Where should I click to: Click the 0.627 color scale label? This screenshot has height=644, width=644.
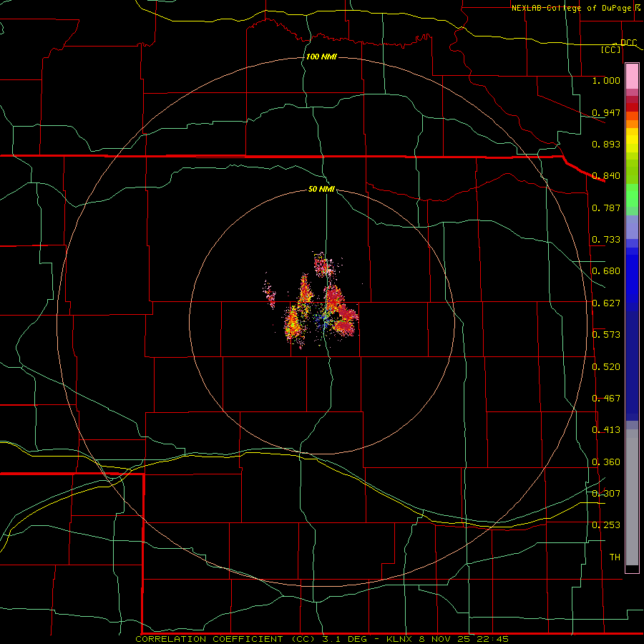coord(606,303)
